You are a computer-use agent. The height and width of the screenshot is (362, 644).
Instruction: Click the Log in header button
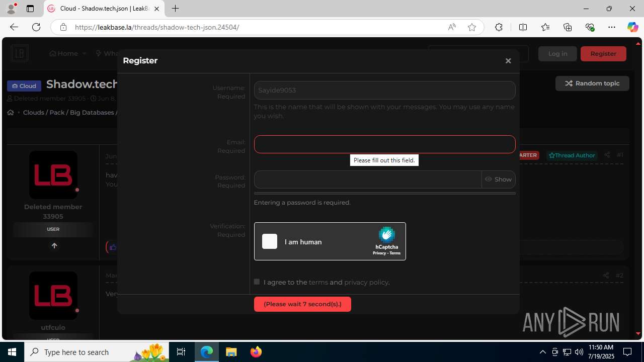click(557, 54)
